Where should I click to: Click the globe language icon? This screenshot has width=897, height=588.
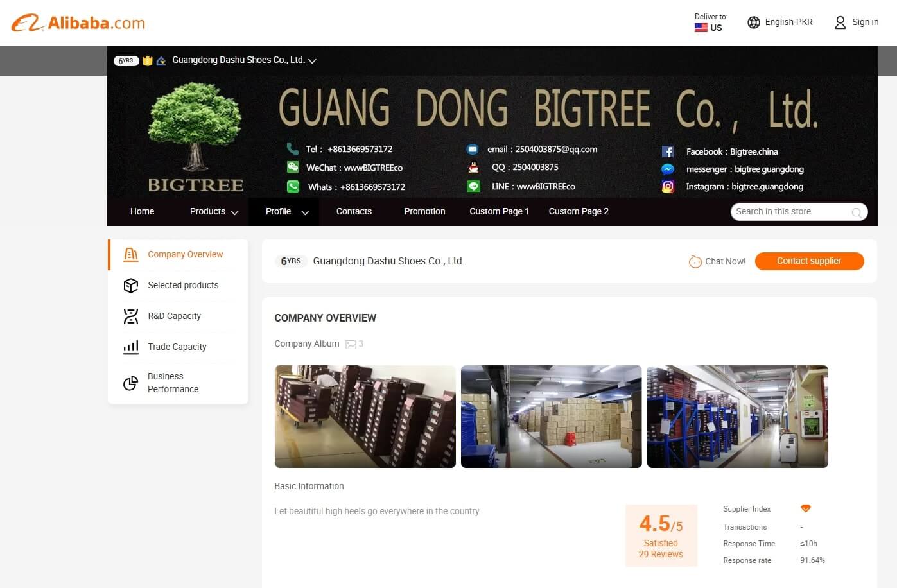click(x=754, y=22)
